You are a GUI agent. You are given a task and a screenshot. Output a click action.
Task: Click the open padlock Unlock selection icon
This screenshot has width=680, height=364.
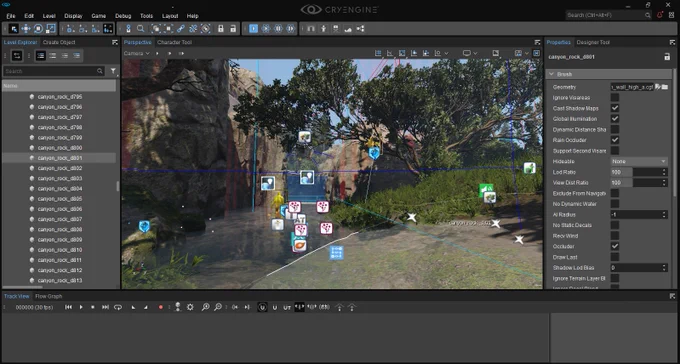click(x=233, y=29)
